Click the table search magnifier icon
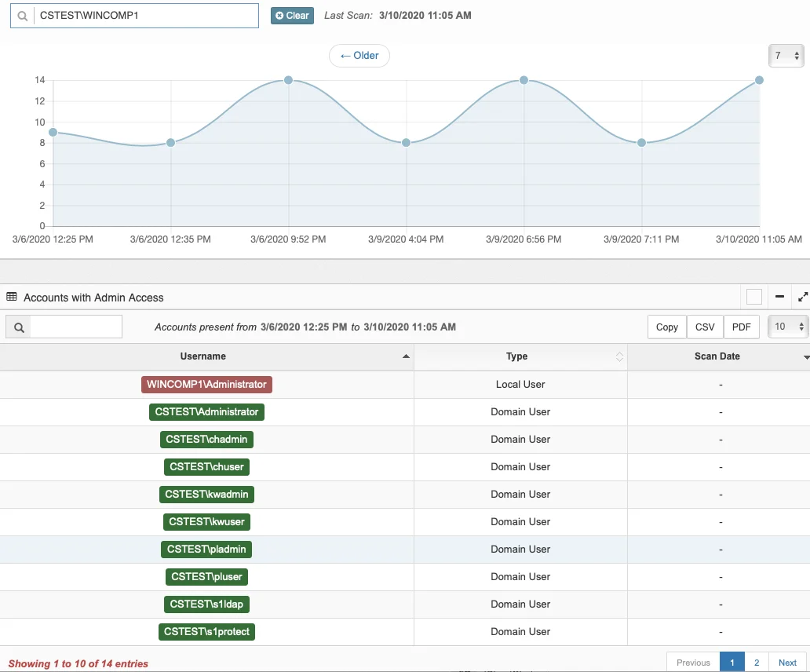The image size is (810, 672). [19, 327]
